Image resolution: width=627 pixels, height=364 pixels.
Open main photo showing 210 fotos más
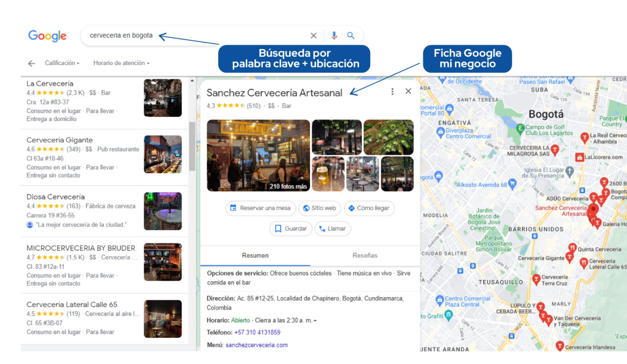point(258,156)
